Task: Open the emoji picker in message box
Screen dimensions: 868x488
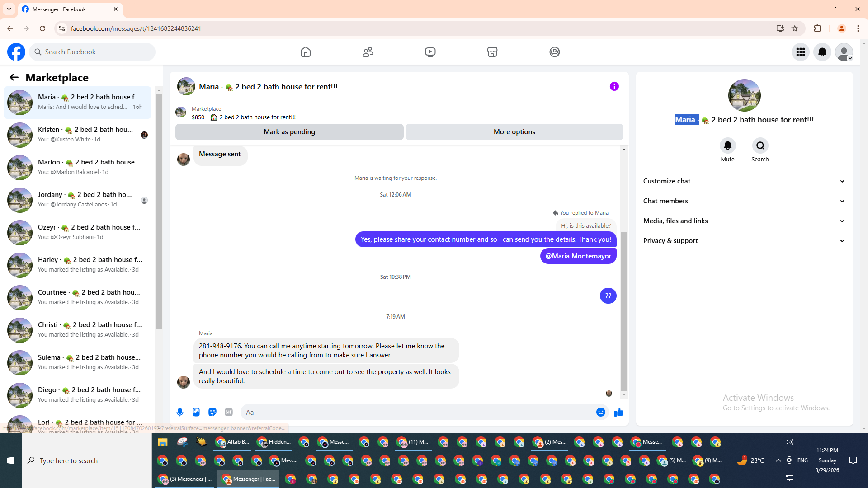Action: 601,412
